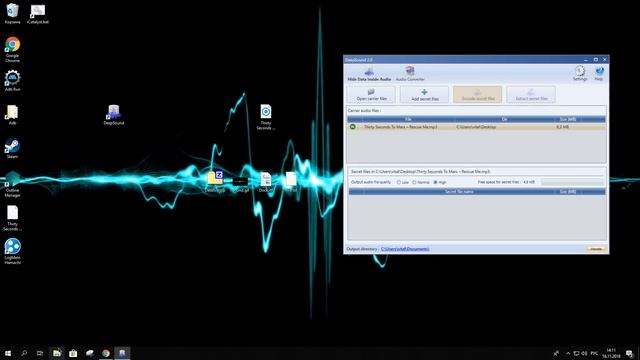Click the Add secret files button
The image size is (640, 360).
[x=424, y=95]
